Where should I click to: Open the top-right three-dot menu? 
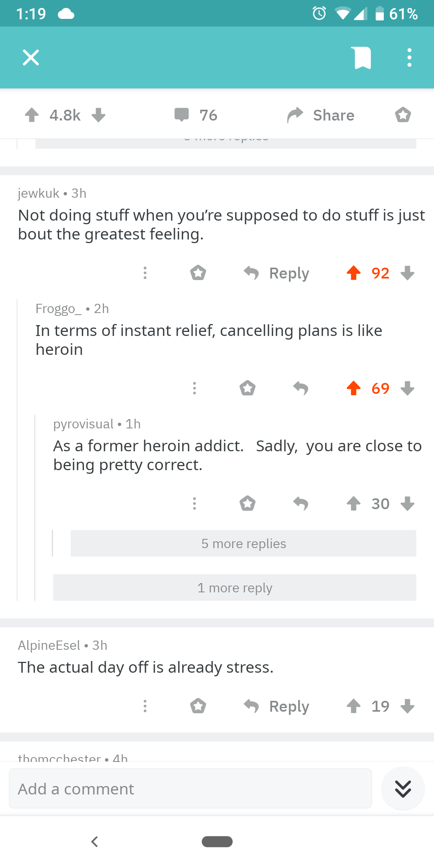(x=409, y=57)
